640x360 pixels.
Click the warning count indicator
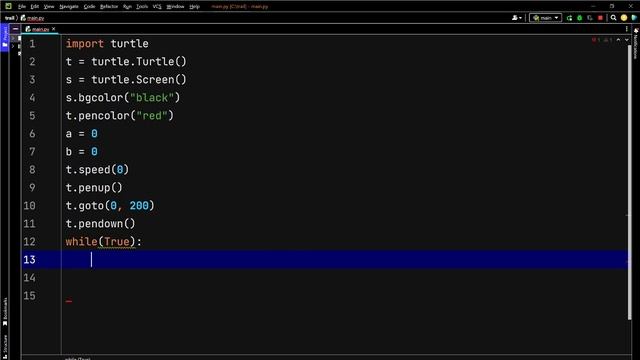coord(607,40)
